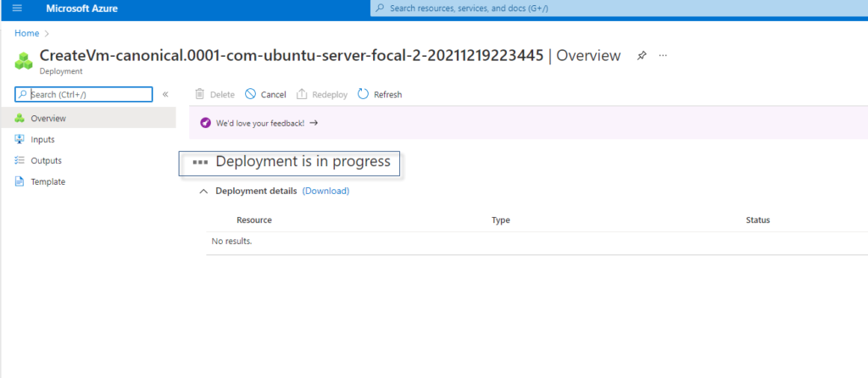The width and height of the screenshot is (868, 378).
Task: Click the Deployment is in progress heading
Action: [x=303, y=162]
